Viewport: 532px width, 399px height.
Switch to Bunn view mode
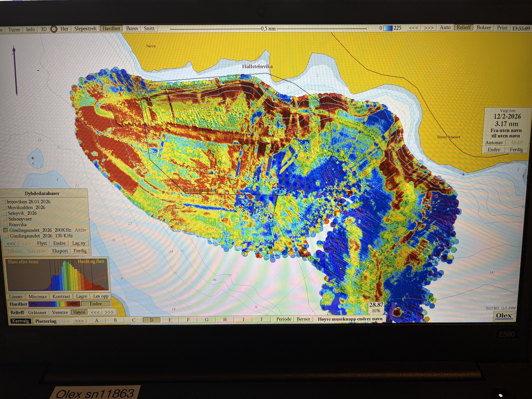(x=132, y=28)
